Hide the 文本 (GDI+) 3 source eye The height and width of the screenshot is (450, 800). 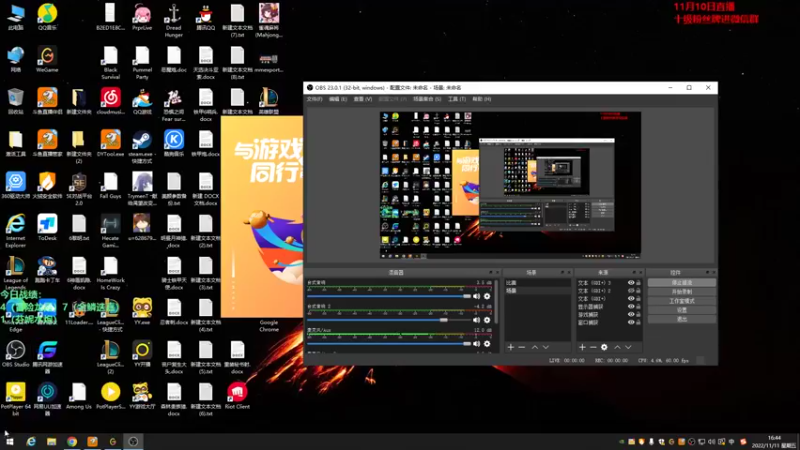(x=631, y=283)
